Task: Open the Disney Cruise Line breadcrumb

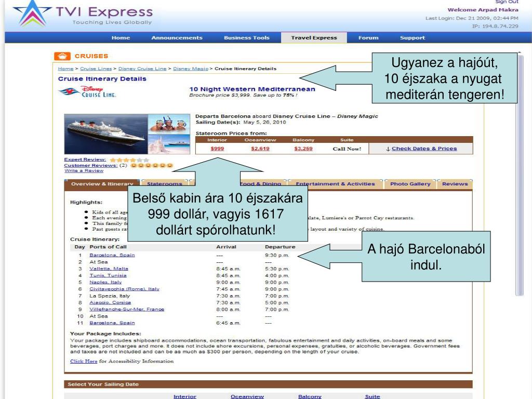Action: tap(142, 69)
